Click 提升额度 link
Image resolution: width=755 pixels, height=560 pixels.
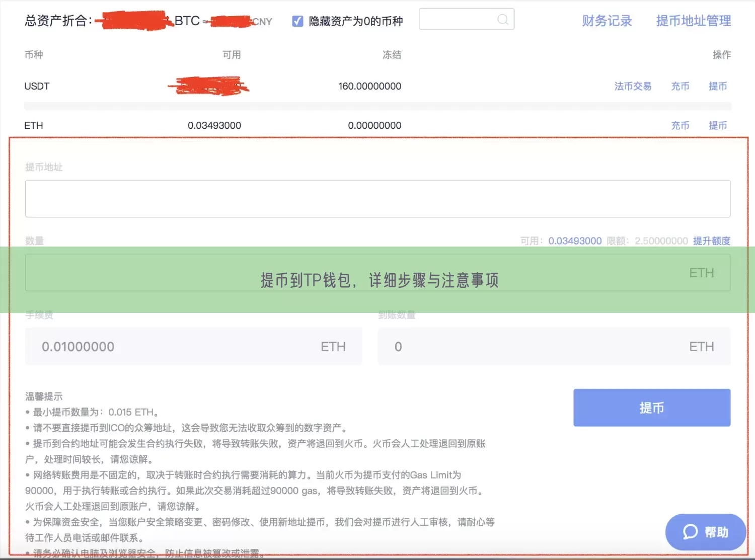[x=712, y=241]
